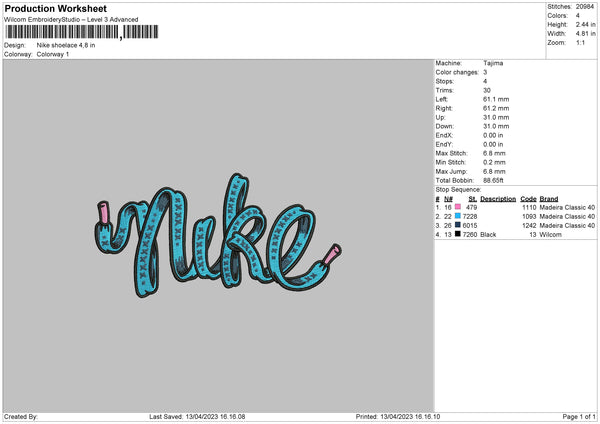The image size is (600, 424).
Task: Click the dark navy swatch for thread 6015
Action: (458, 225)
